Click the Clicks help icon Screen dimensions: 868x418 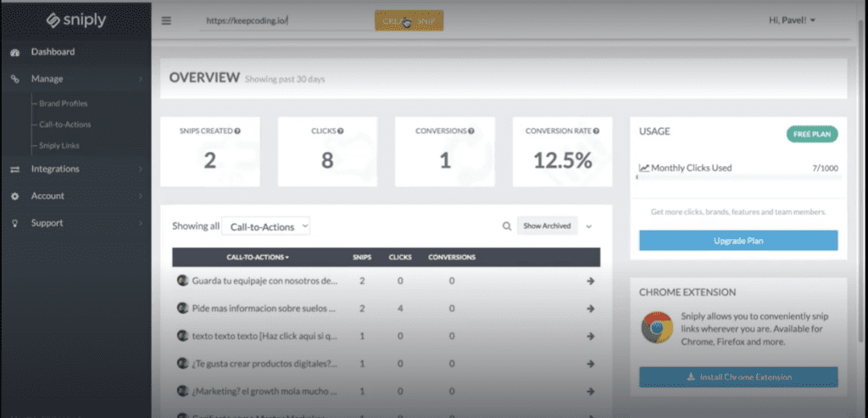click(341, 131)
